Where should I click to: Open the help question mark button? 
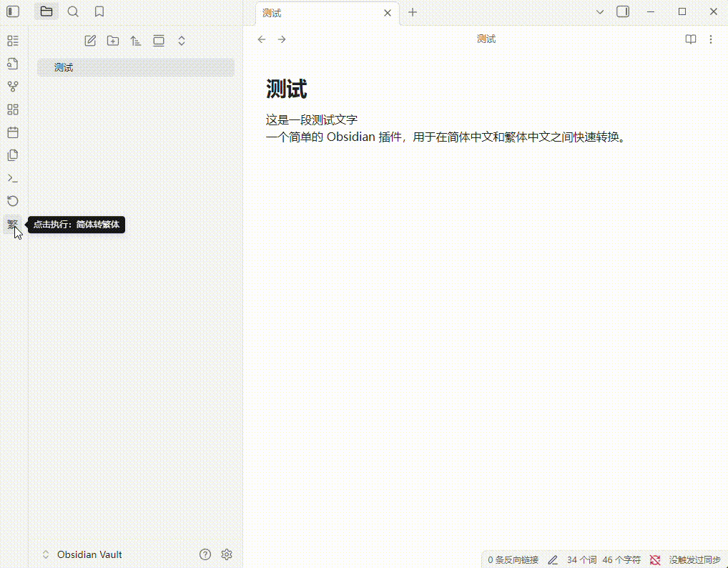(205, 554)
